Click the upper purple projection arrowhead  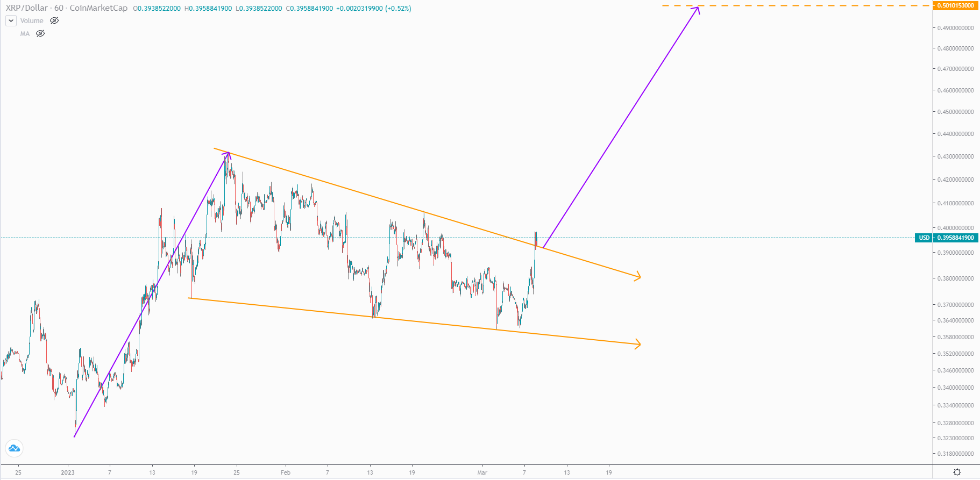tap(697, 8)
